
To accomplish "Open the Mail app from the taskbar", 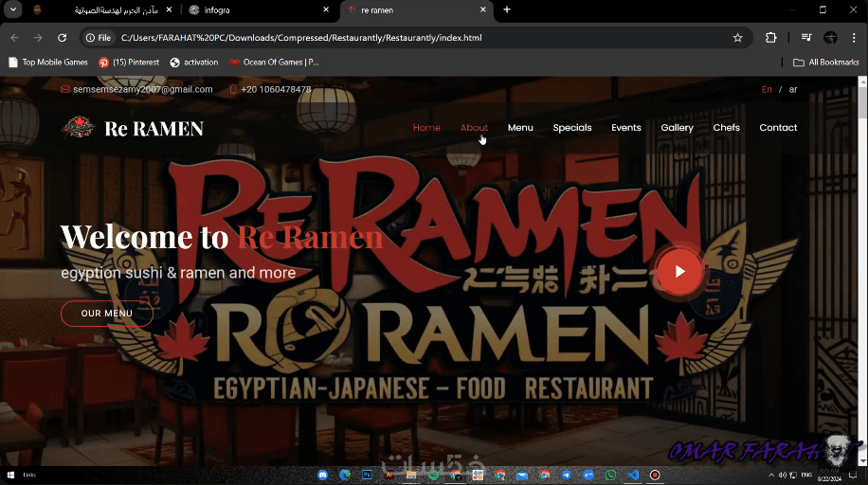I will (522, 475).
